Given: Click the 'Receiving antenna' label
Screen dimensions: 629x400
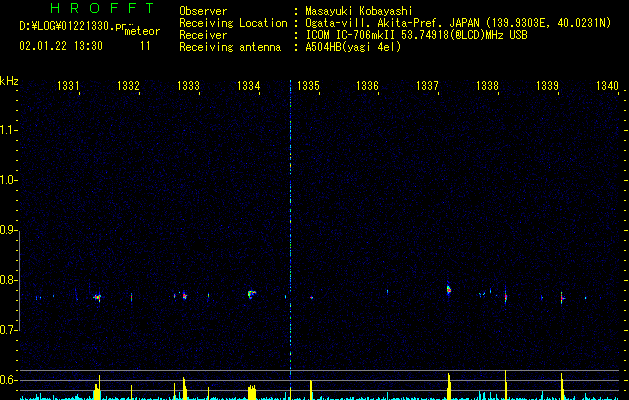Looking at the screenshot, I should (x=230, y=47).
